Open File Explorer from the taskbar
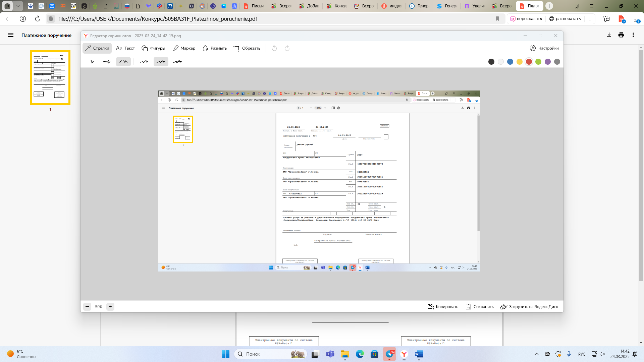 345,354
